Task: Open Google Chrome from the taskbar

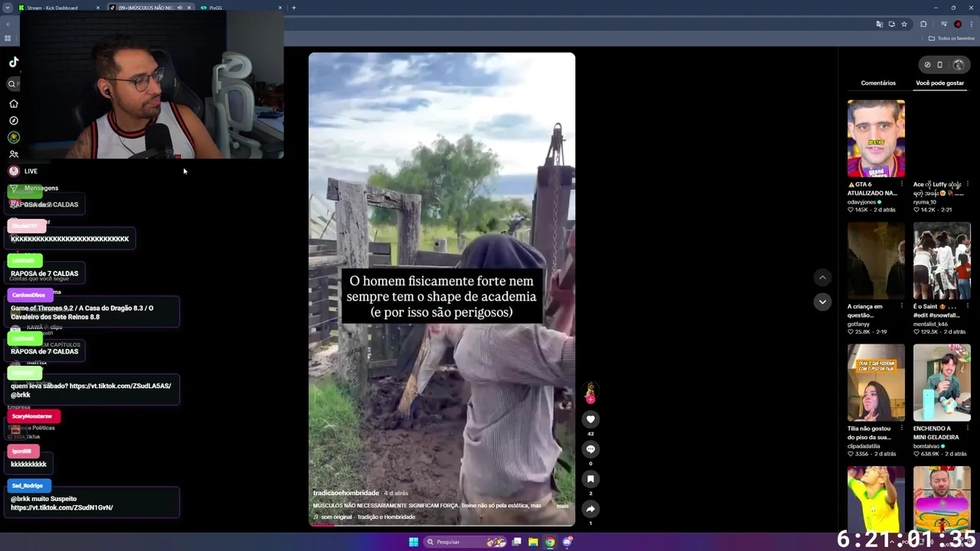Action: point(550,542)
